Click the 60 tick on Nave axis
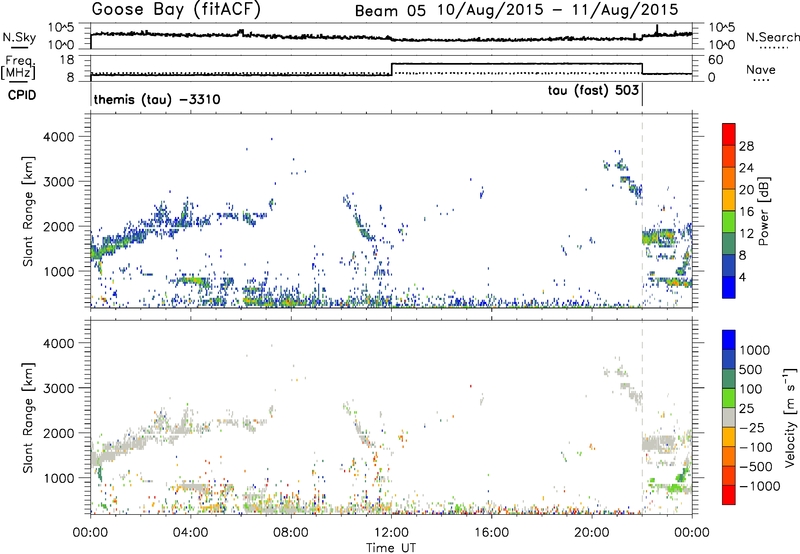Viewport: 800px width, 554px height. pos(716,60)
